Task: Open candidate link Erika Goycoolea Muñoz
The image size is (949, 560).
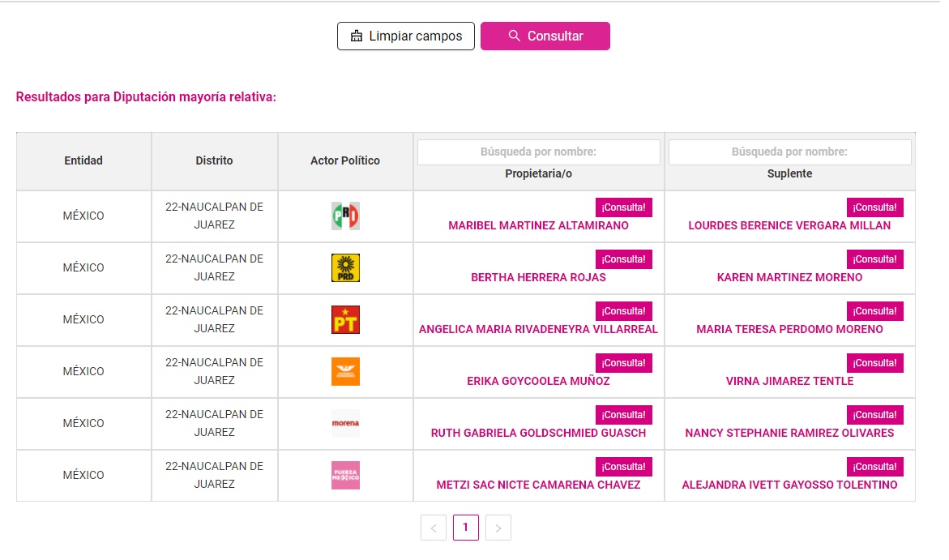Action: coord(538,381)
